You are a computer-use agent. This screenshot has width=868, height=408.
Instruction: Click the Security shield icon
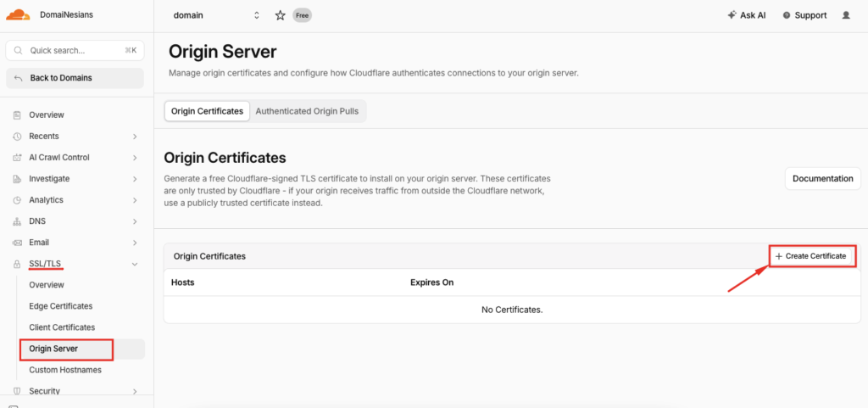(x=17, y=391)
